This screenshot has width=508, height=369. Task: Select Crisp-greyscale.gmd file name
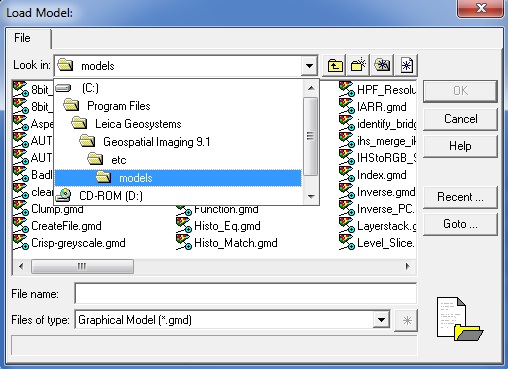pyautogui.click(x=78, y=243)
